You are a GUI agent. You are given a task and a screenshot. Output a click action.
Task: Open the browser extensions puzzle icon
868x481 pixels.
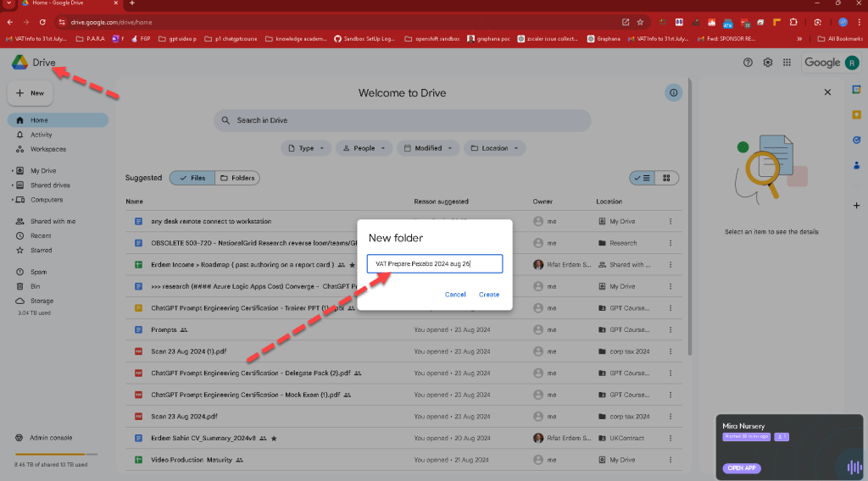tap(793, 22)
